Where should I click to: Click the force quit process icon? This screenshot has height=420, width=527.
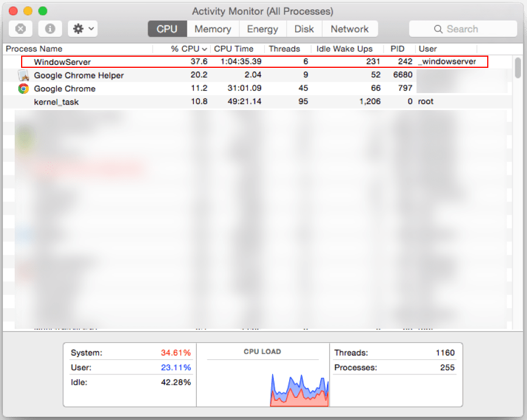click(x=21, y=29)
